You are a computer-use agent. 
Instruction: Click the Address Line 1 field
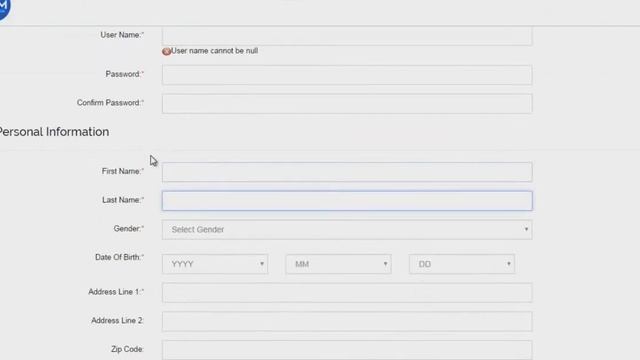click(347, 293)
